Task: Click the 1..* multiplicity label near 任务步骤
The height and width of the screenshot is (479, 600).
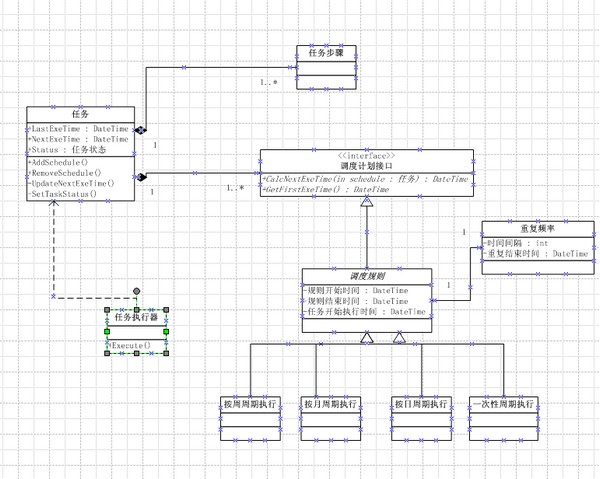Action: (269, 82)
